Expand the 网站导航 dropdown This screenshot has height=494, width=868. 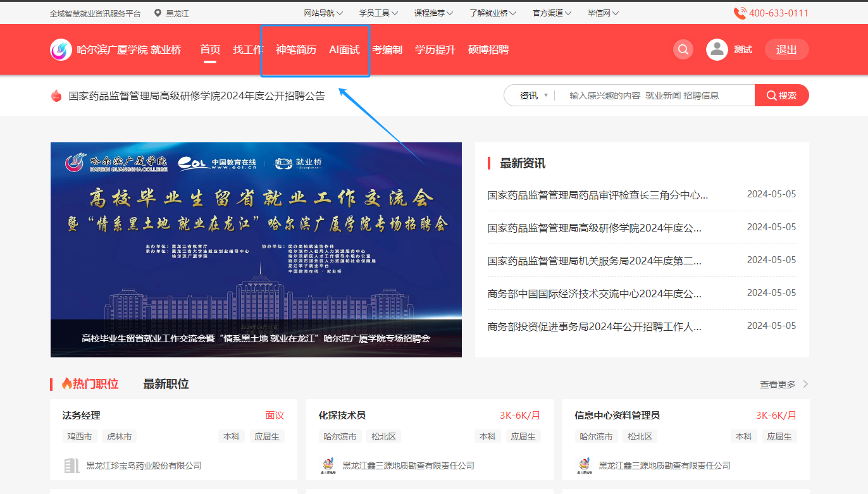point(323,13)
